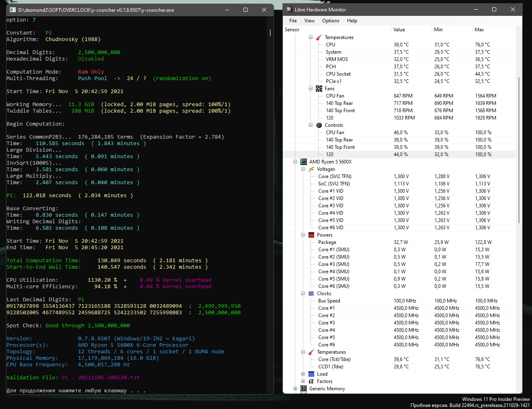
Task: Click the lightning bolt Voltages icon
Action: click(311, 169)
